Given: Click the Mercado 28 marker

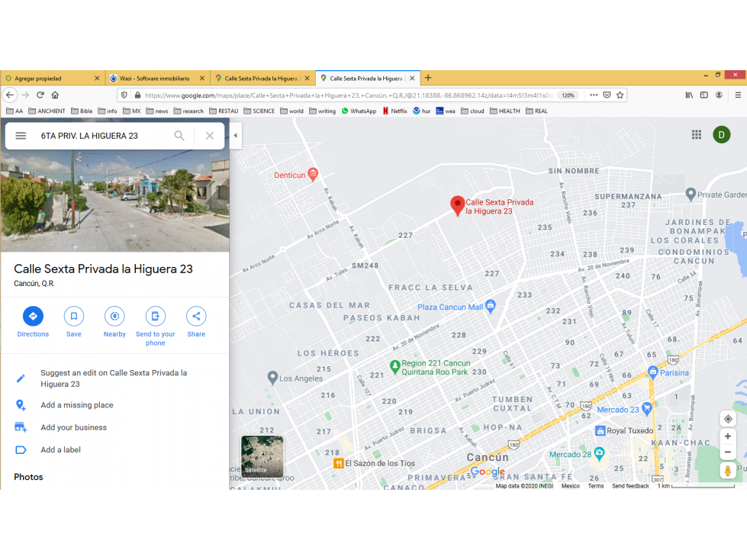Looking at the screenshot, I should [599, 453].
